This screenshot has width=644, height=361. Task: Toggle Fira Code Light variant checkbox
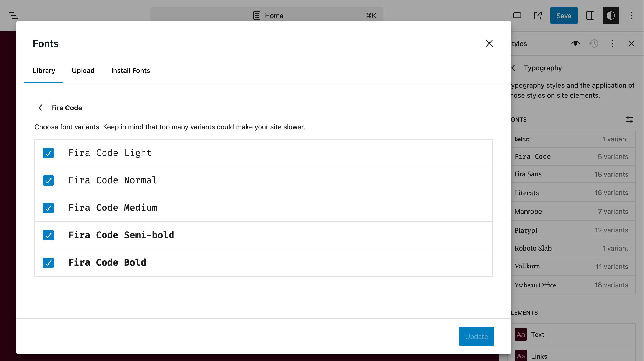(x=48, y=153)
